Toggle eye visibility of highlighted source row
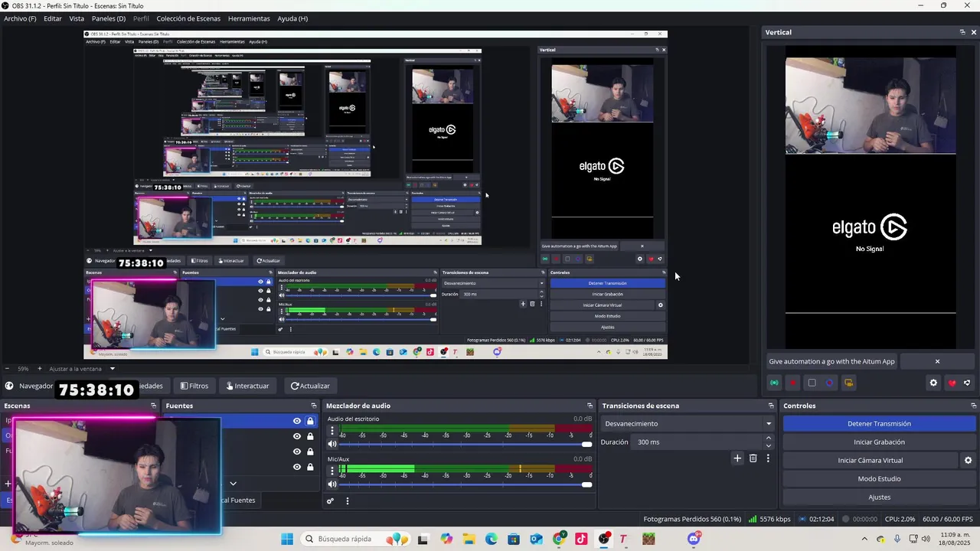The width and height of the screenshot is (980, 551). click(x=297, y=421)
